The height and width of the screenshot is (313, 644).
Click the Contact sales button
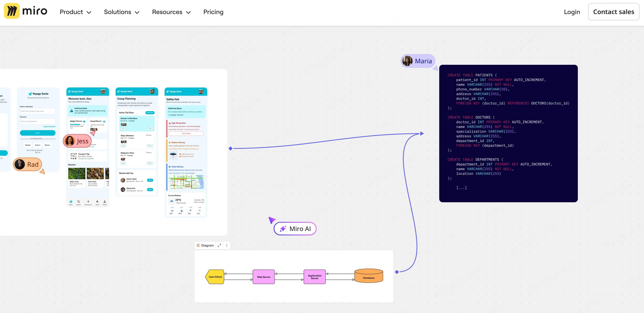click(613, 12)
